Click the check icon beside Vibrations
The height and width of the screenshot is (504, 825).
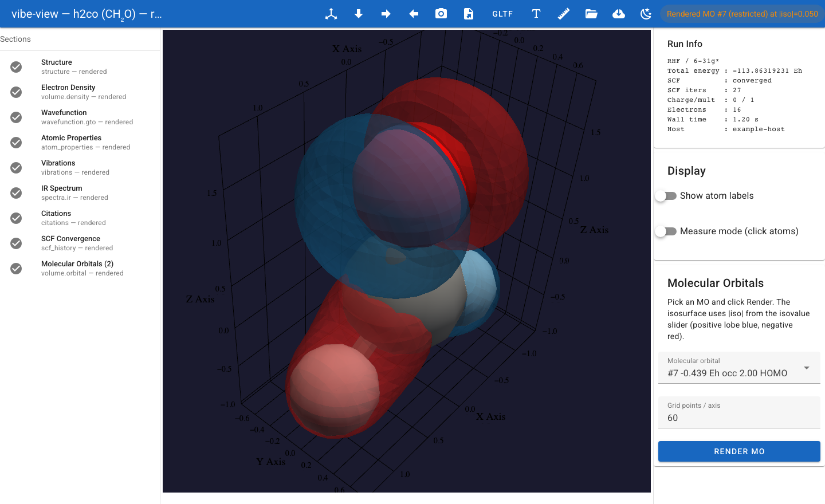point(16,168)
